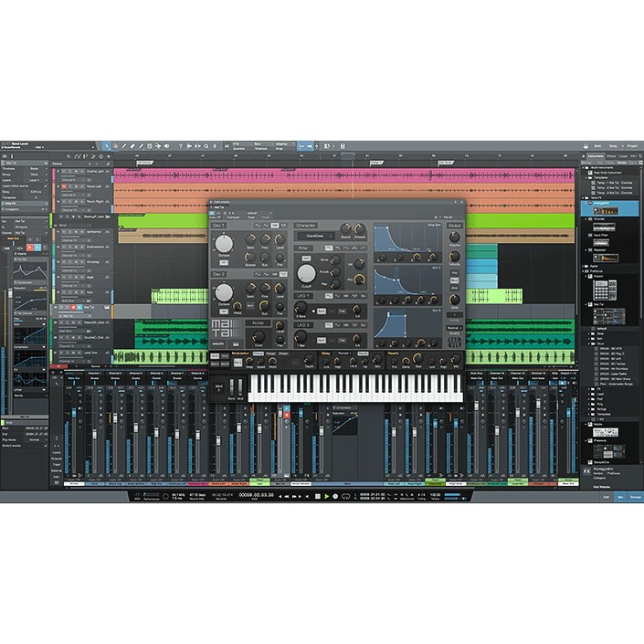Click the Browse button at bottom right
Viewport: 644px width, 644px height.
634,497
